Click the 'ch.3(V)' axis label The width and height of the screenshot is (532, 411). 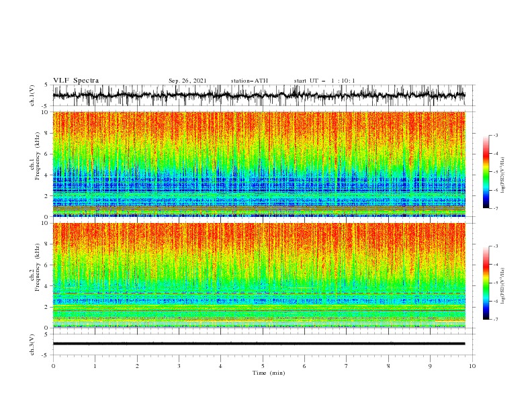pyautogui.click(x=32, y=345)
